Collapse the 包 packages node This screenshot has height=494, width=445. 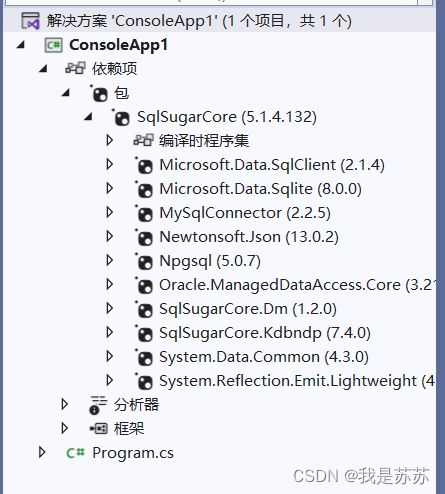66,92
